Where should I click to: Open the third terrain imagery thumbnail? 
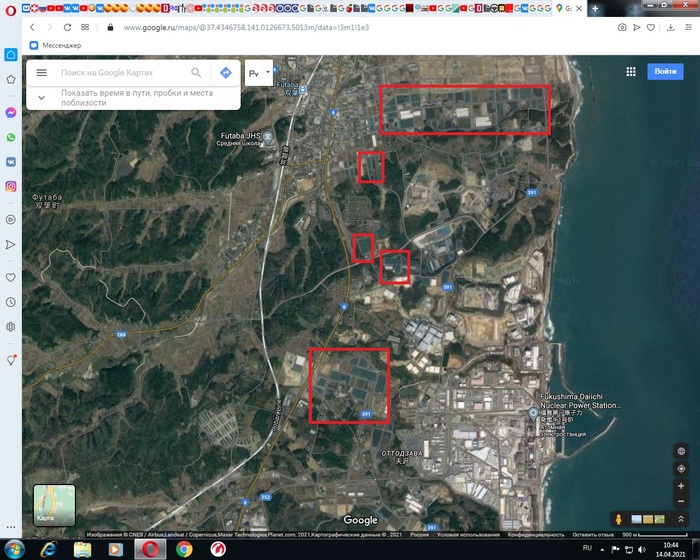659,519
